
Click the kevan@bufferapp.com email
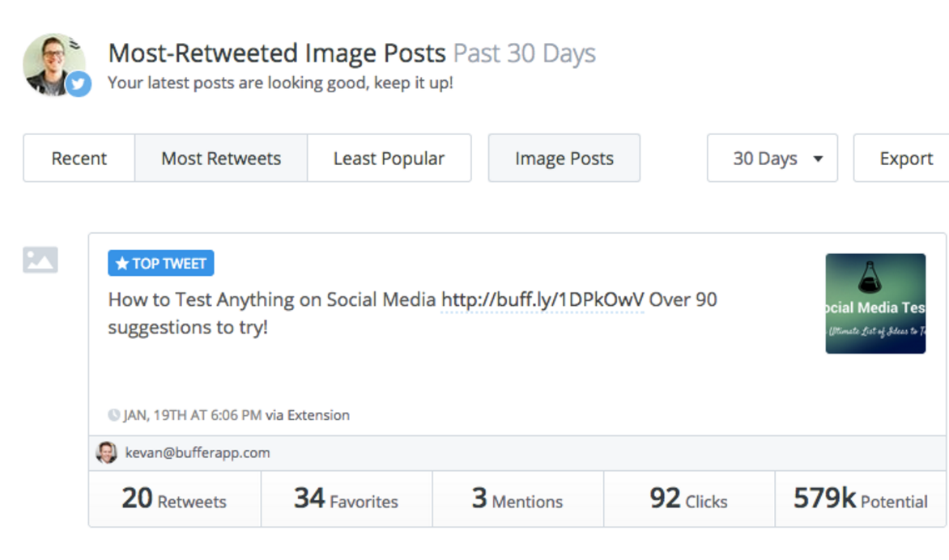198,453
